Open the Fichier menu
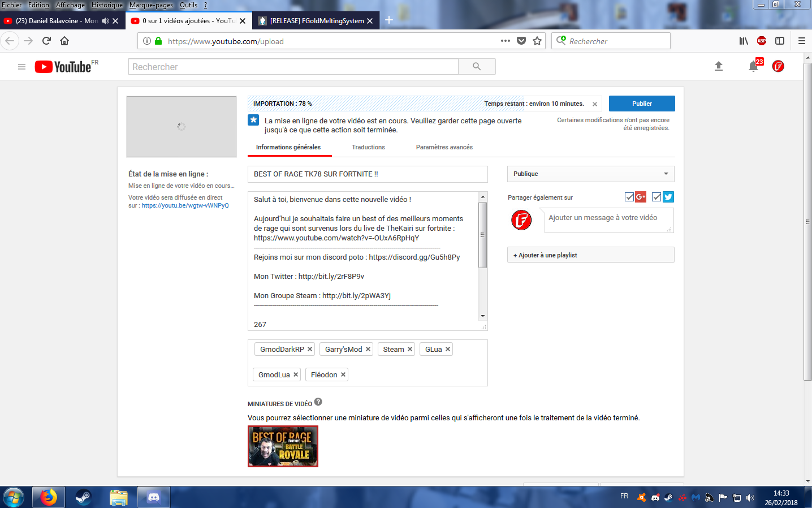Screen dimensions: 812x508 [11, 5]
